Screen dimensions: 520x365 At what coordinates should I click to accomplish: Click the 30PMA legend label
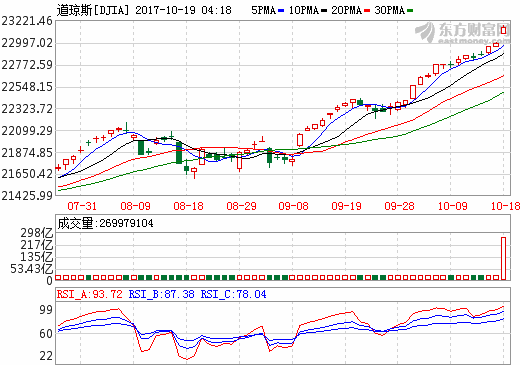(389, 10)
